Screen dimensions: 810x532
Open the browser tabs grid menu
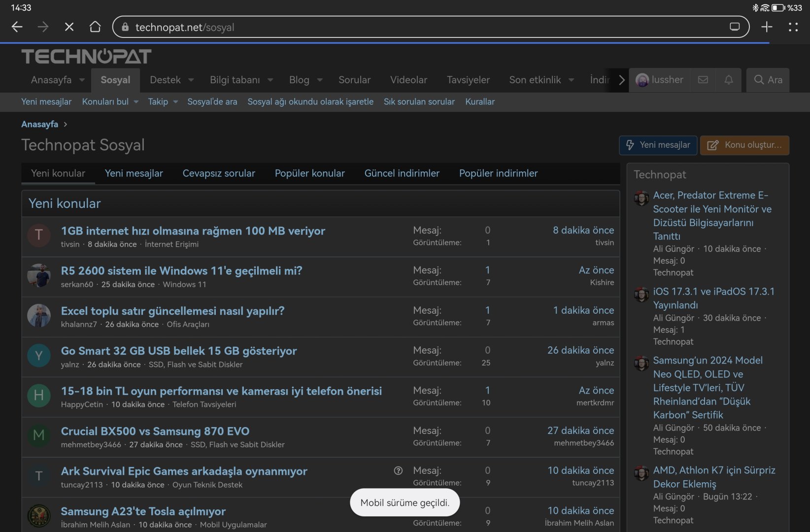(793, 27)
